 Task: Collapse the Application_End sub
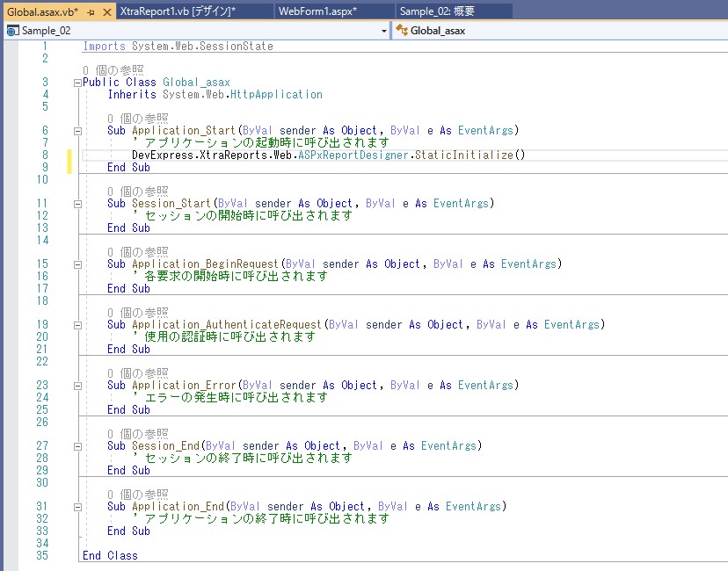click(77, 507)
